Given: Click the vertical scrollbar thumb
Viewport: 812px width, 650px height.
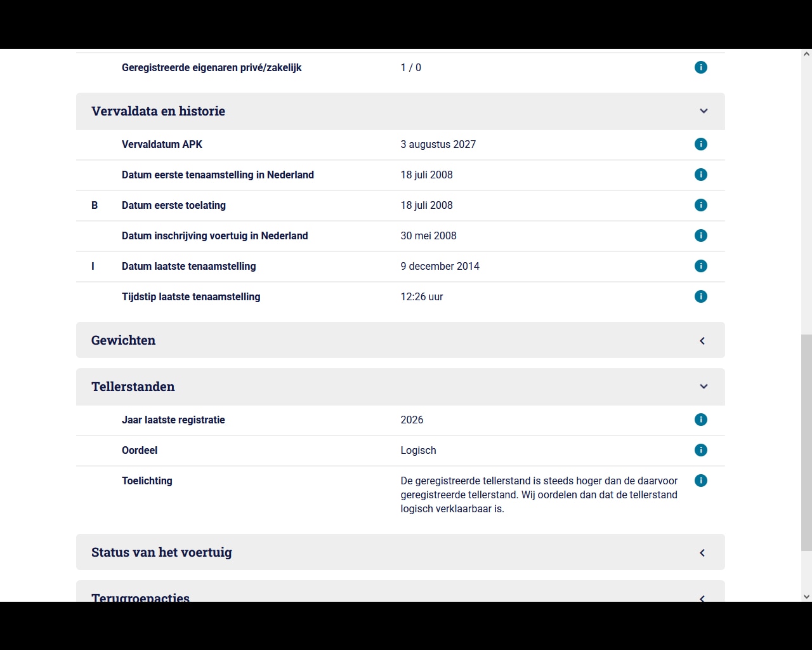Looking at the screenshot, I should click(x=806, y=442).
